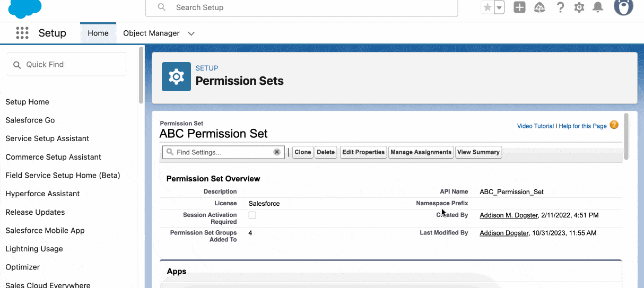This screenshot has width=644, height=288.
Task: Switch to the Home tab
Action: click(98, 33)
